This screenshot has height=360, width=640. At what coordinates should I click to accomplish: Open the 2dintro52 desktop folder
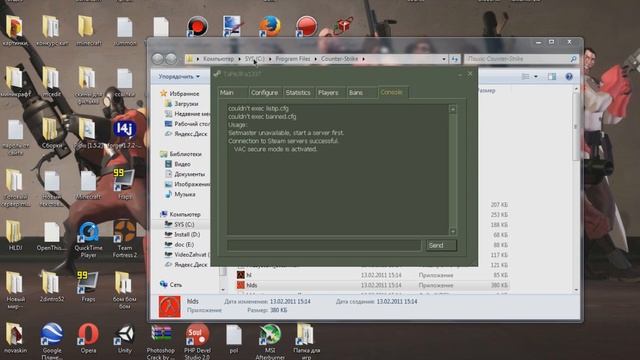(52, 286)
